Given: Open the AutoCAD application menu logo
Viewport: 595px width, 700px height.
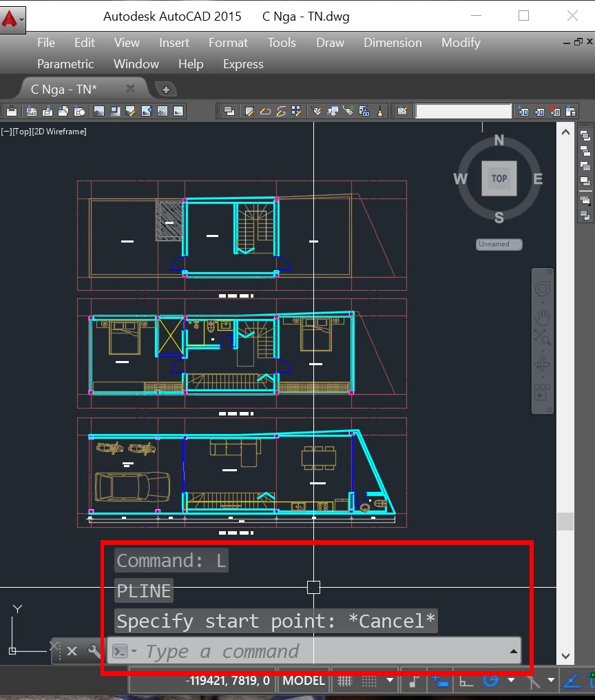Looking at the screenshot, I should click(12, 20).
